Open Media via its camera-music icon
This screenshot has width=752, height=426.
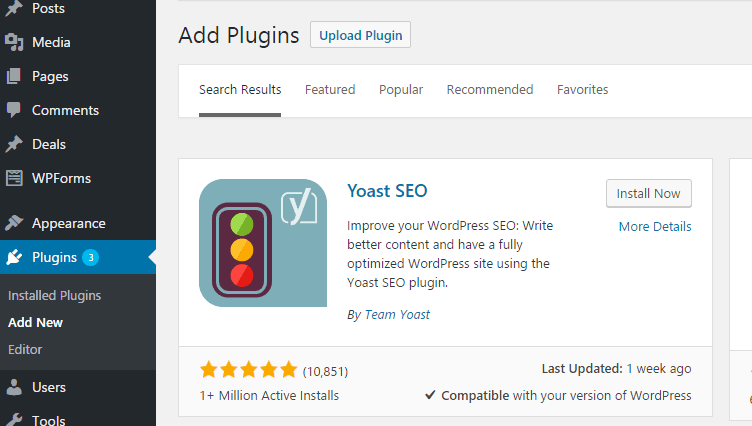click(x=14, y=42)
